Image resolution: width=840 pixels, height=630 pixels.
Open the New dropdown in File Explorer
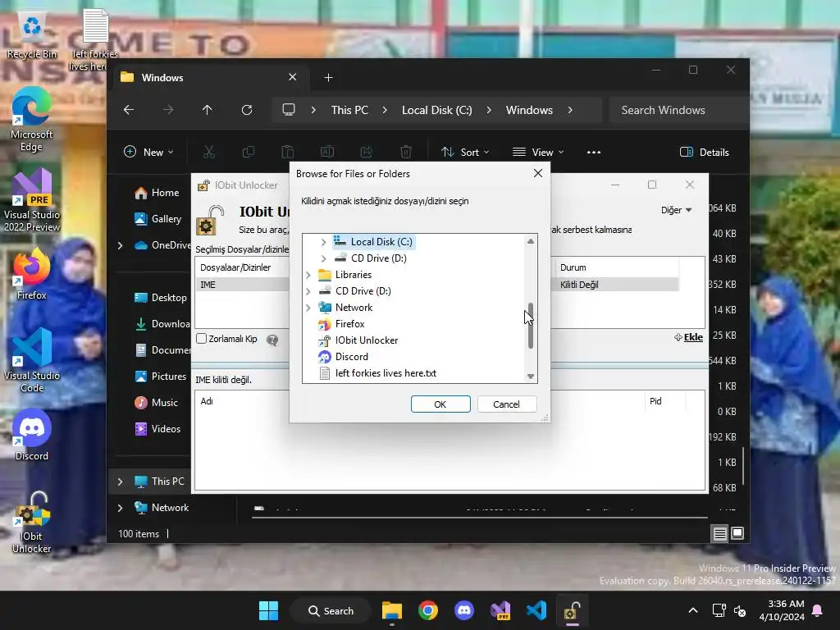(x=148, y=152)
